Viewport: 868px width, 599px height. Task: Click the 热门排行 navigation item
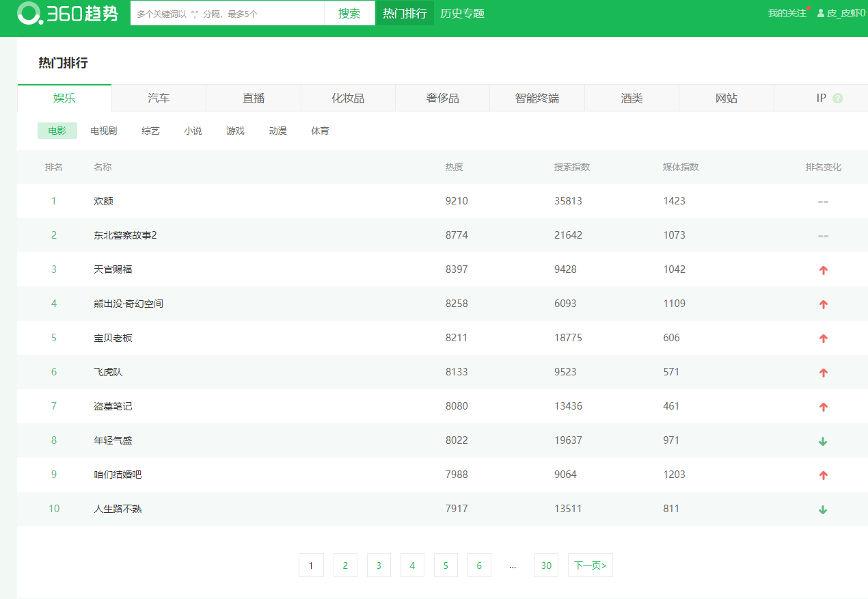[x=405, y=13]
